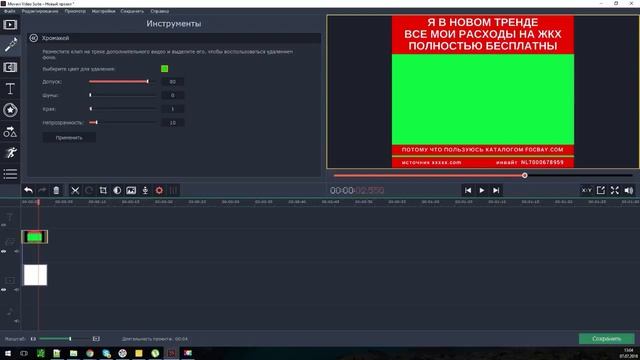Open the Настройки menu

(103, 11)
